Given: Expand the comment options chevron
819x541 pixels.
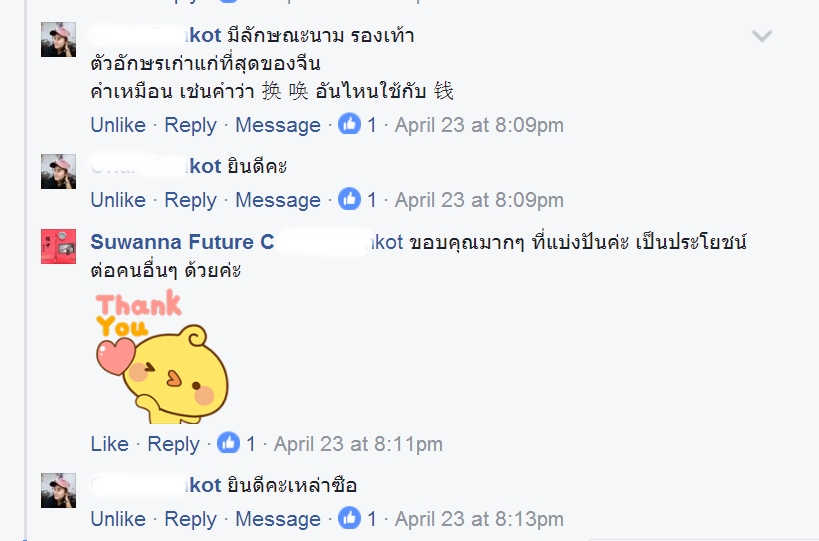Looking at the screenshot, I should tap(762, 36).
